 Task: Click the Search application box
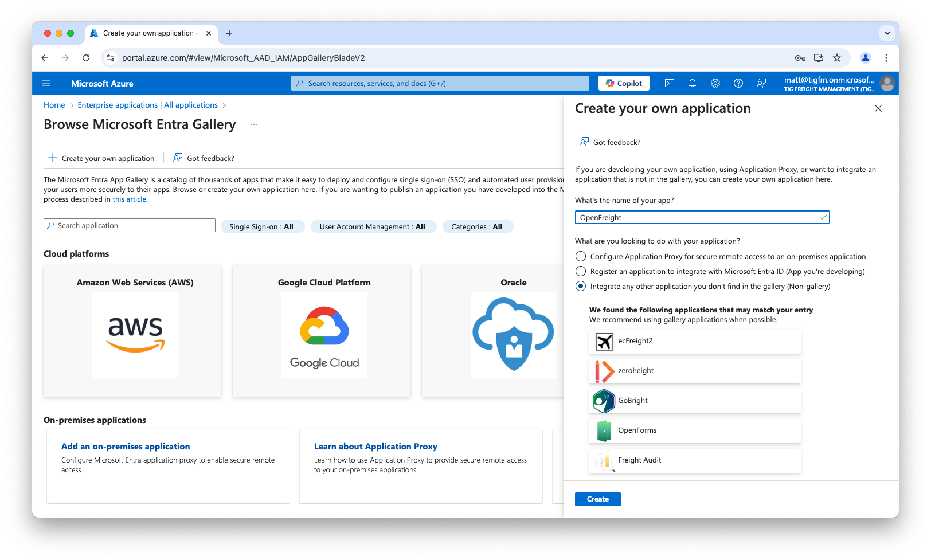130,225
